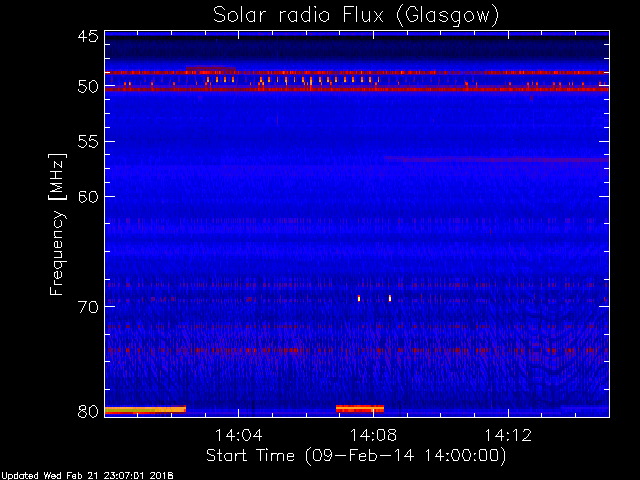Click the 14:04 time tick label
This screenshot has width=640, height=480.
click(238, 435)
